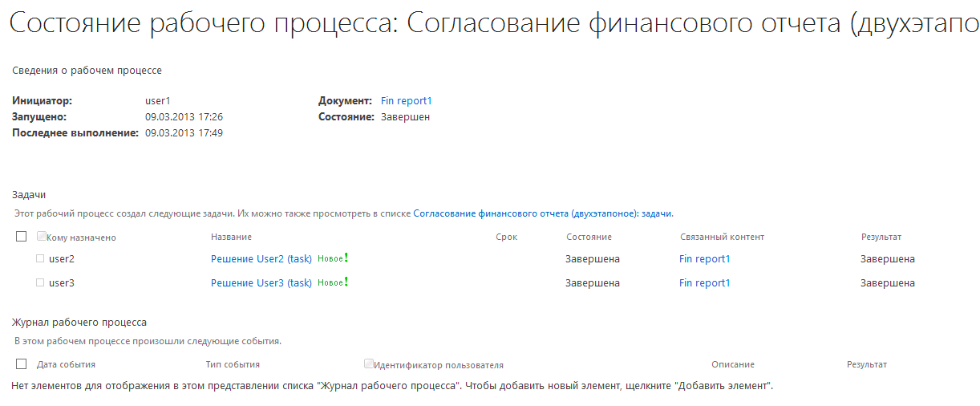
Task: Click the 'Новое!' icon next to Решение User3
Action: [x=333, y=282]
